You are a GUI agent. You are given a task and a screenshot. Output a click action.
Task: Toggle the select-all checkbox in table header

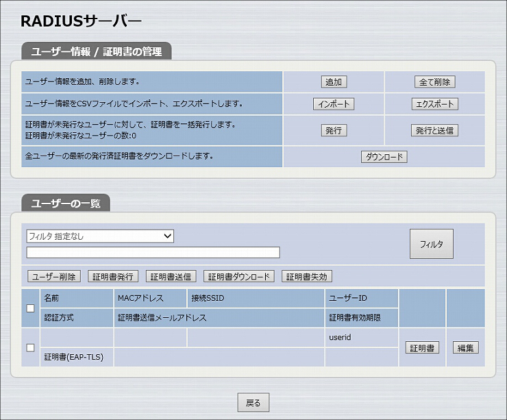pos(30,308)
